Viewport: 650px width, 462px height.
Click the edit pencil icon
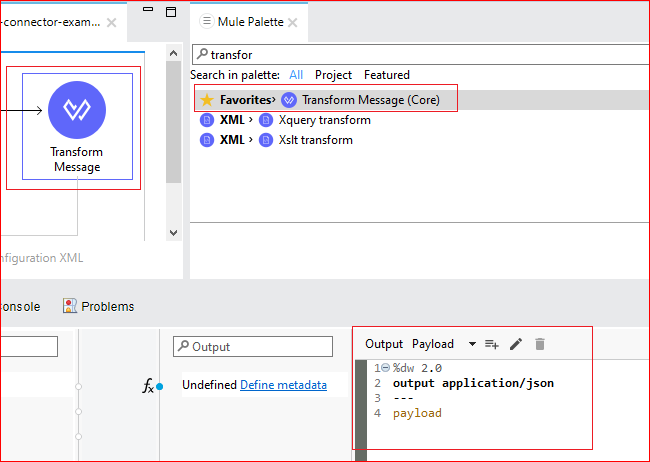pos(516,344)
